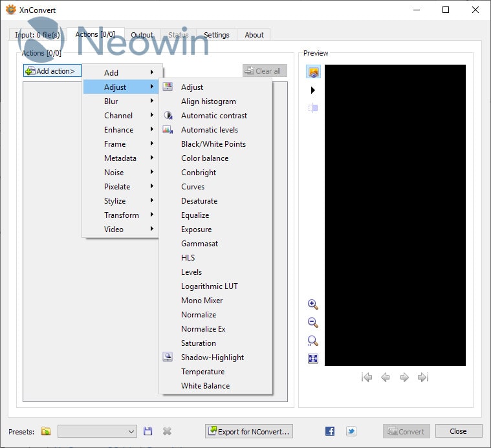491x448 pixels.
Task: Go to the next preview image
Action: (404, 378)
